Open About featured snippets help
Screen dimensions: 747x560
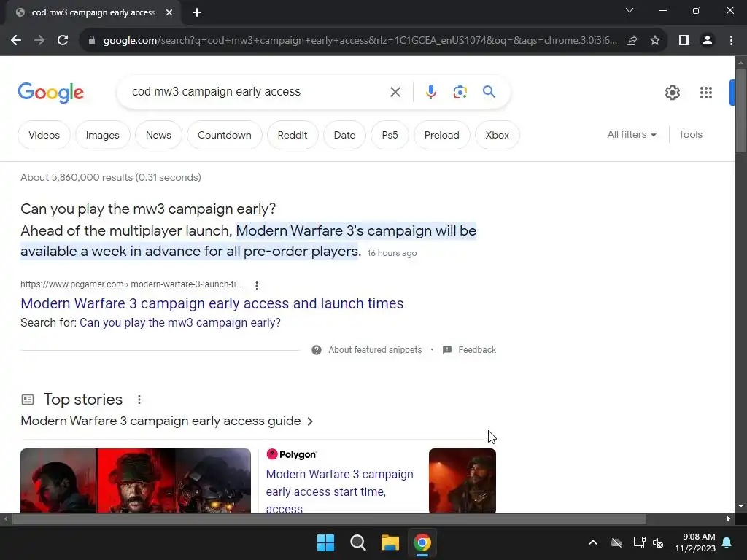coord(375,350)
